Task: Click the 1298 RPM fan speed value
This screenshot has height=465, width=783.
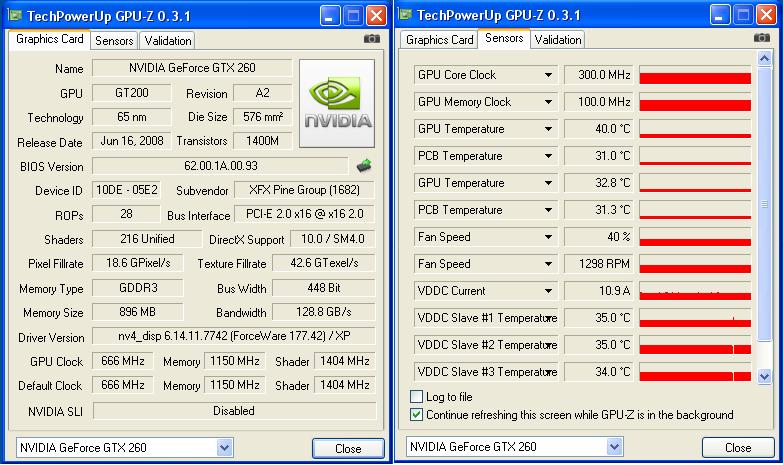Action: pyautogui.click(x=599, y=264)
